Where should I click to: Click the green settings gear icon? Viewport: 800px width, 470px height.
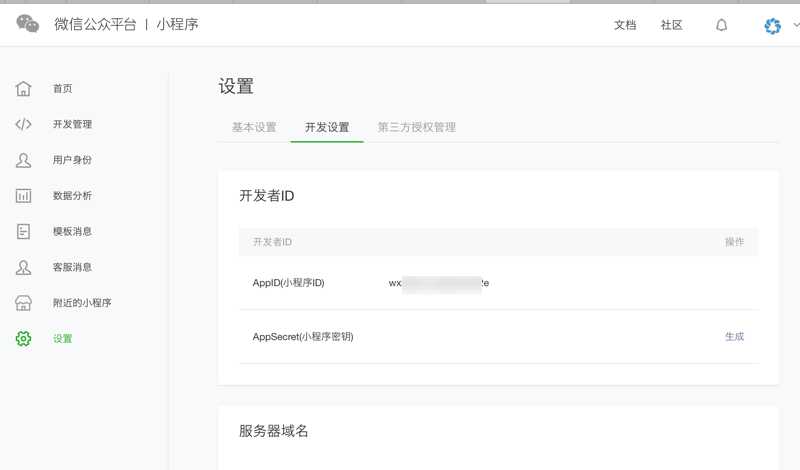pos(24,339)
